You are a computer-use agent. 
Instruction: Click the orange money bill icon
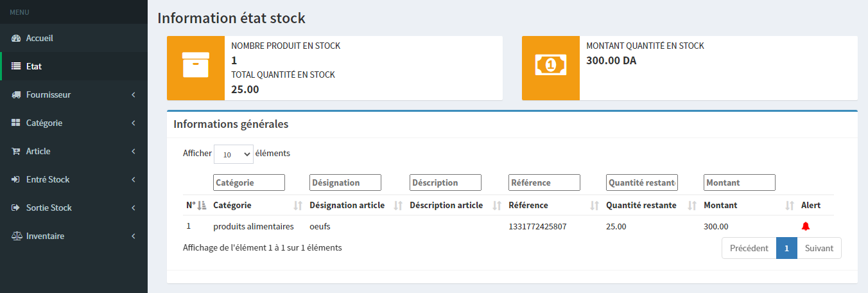(550, 65)
